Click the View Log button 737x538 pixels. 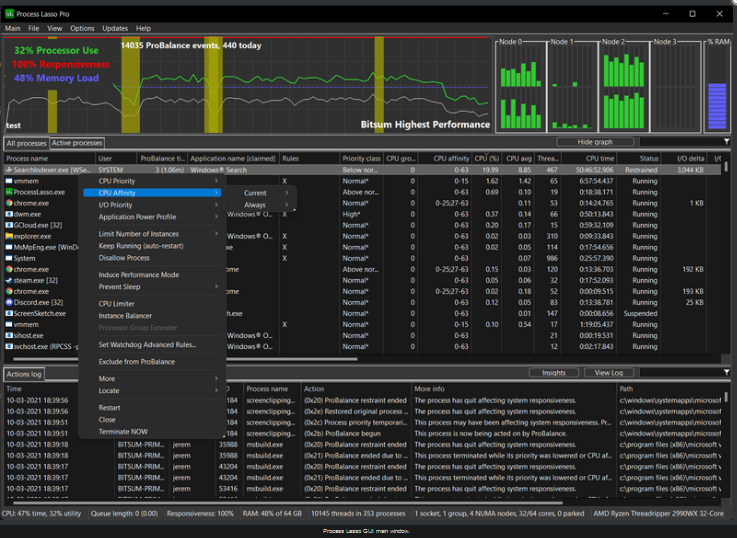pos(609,373)
